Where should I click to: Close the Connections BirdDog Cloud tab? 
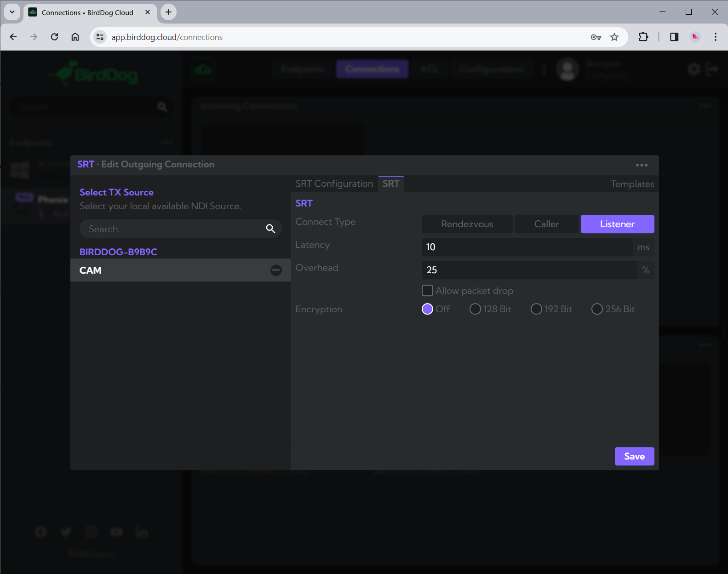(148, 12)
